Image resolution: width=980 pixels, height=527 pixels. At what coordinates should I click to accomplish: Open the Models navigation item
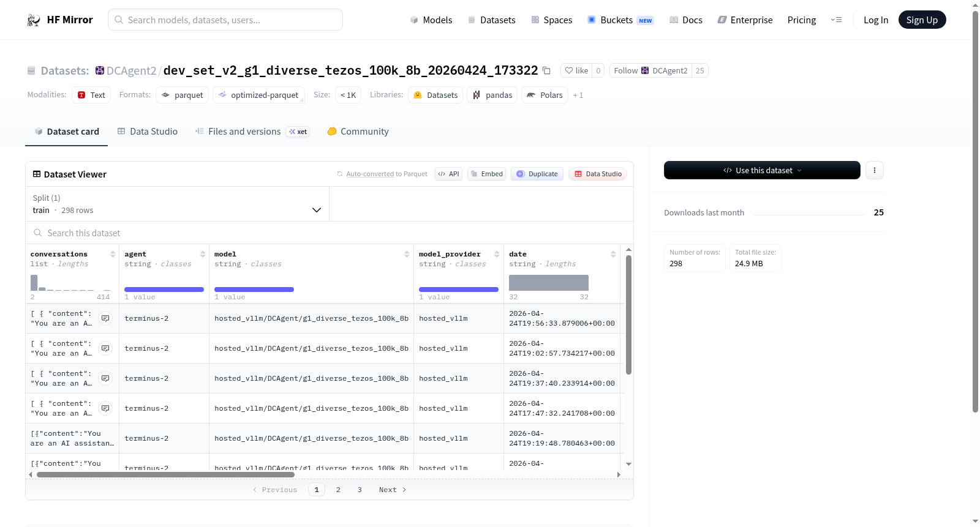tap(431, 20)
